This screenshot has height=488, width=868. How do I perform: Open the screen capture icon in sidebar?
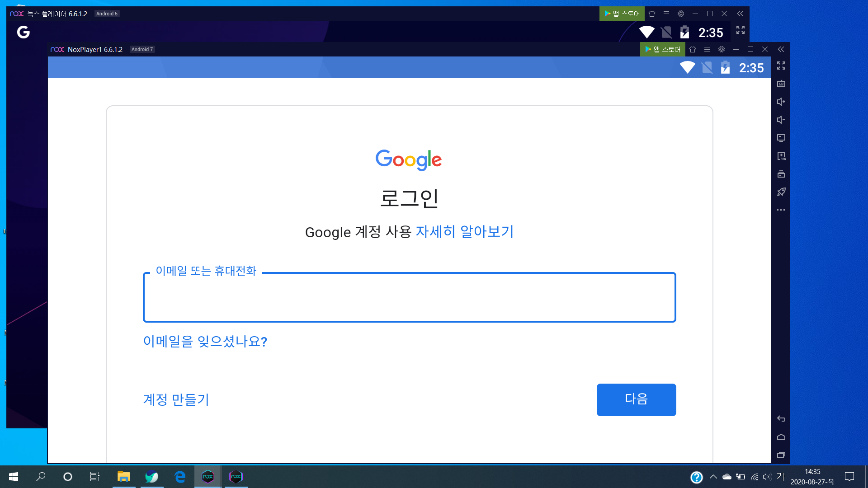tap(781, 138)
